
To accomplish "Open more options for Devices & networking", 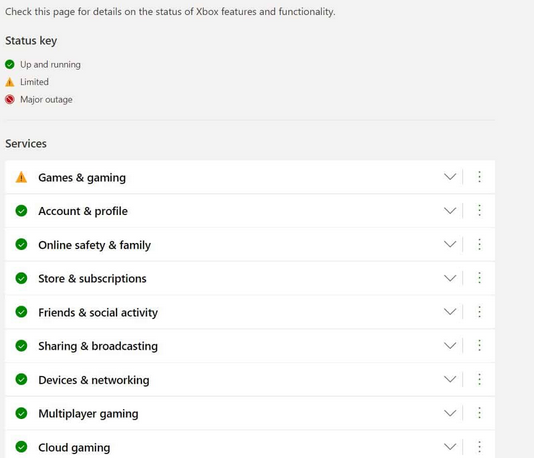I will point(479,379).
